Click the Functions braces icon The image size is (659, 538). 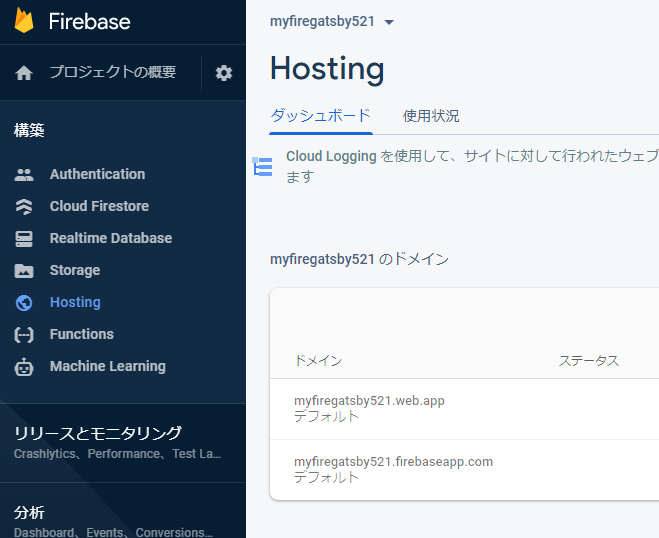point(24,335)
